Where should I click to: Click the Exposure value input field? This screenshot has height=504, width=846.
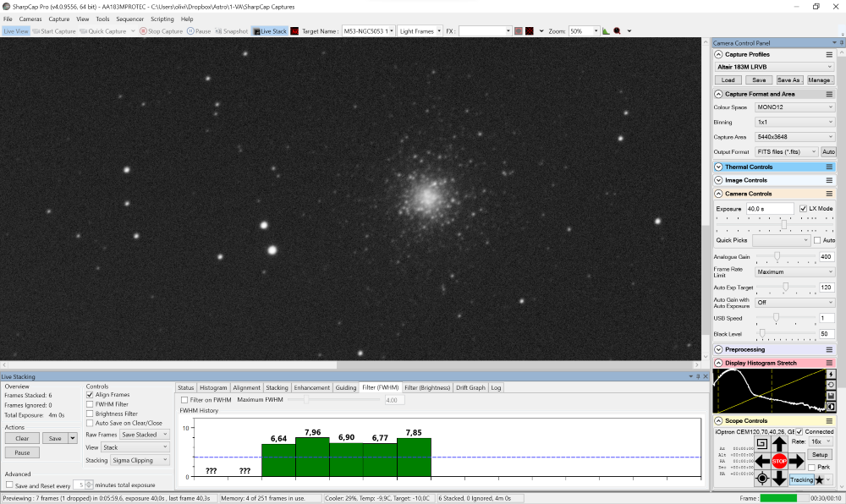(769, 208)
